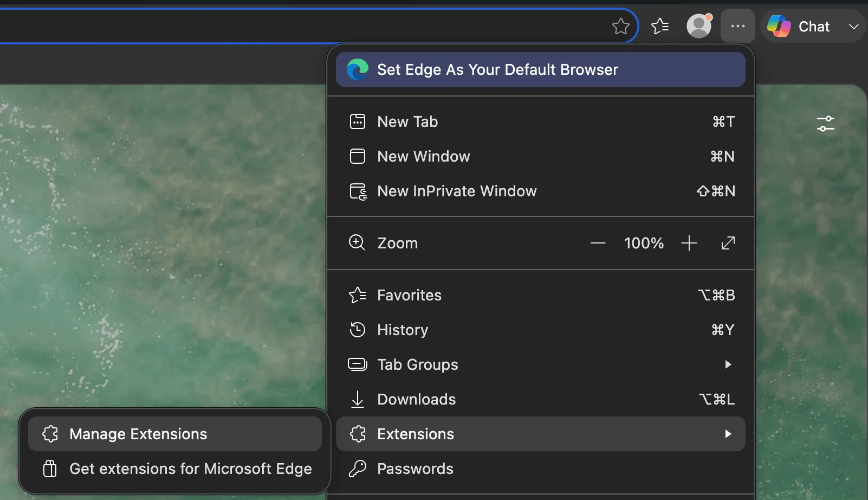The height and width of the screenshot is (500, 868).
Task: Open Passwords menu item
Action: (541, 469)
